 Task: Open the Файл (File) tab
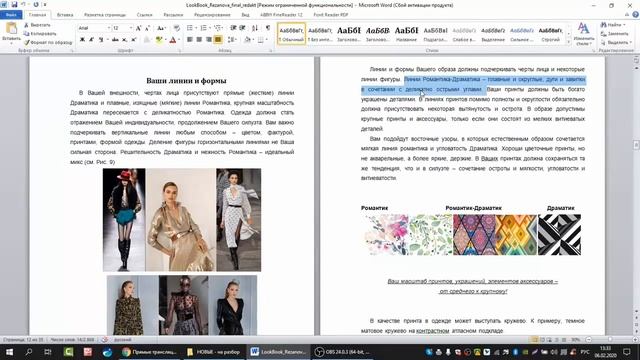tap(11, 15)
